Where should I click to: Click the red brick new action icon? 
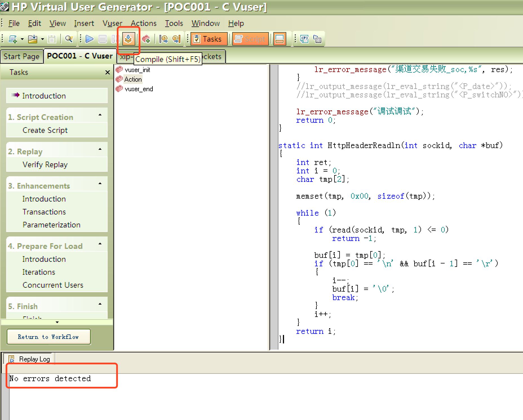[x=146, y=39]
